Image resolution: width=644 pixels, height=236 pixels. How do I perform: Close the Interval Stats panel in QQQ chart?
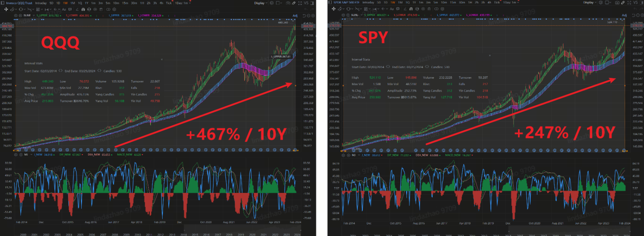(162, 60)
